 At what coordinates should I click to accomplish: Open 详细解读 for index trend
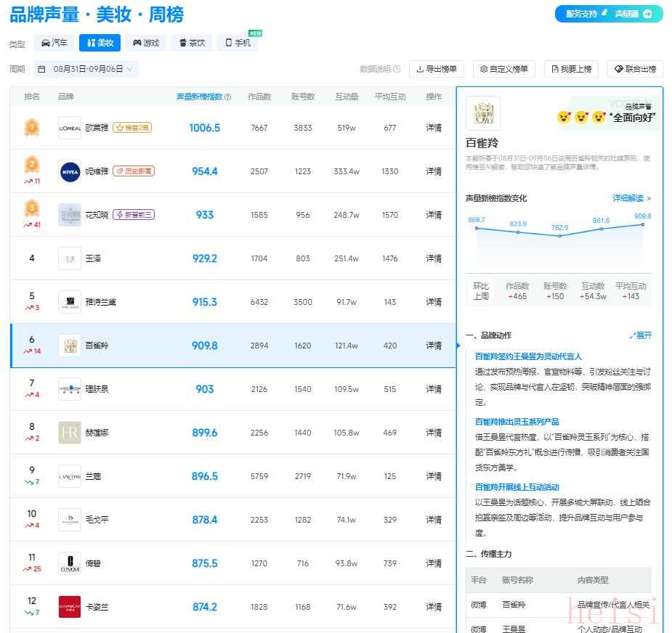click(x=631, y=198)
